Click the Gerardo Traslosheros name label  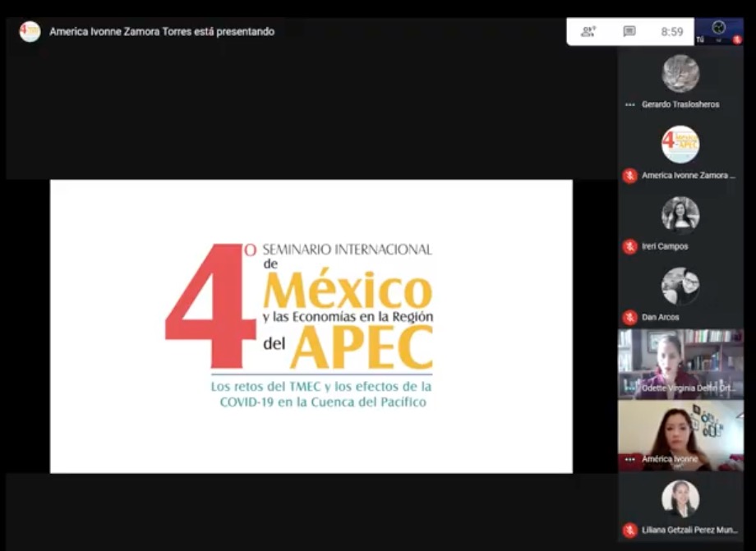680,104
